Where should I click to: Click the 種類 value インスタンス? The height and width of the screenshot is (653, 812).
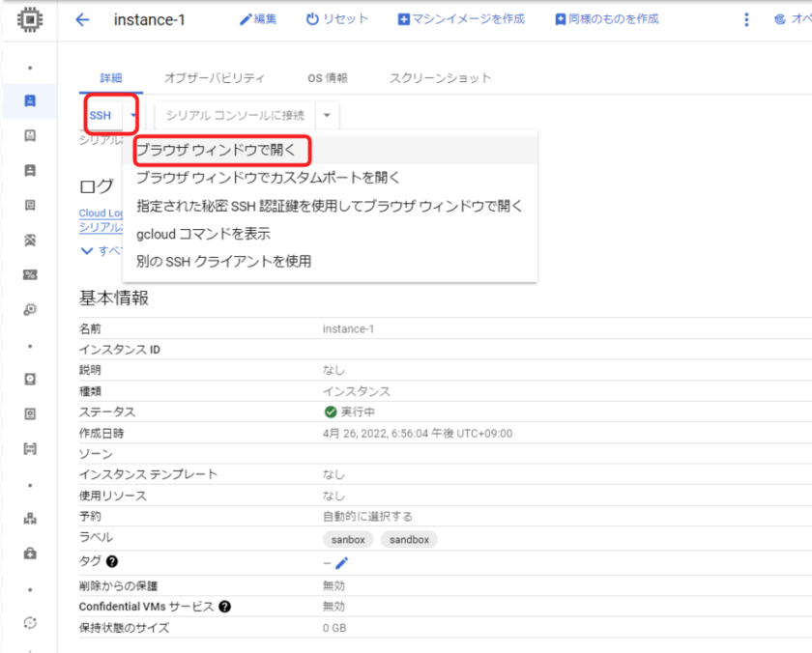[357, 391]
